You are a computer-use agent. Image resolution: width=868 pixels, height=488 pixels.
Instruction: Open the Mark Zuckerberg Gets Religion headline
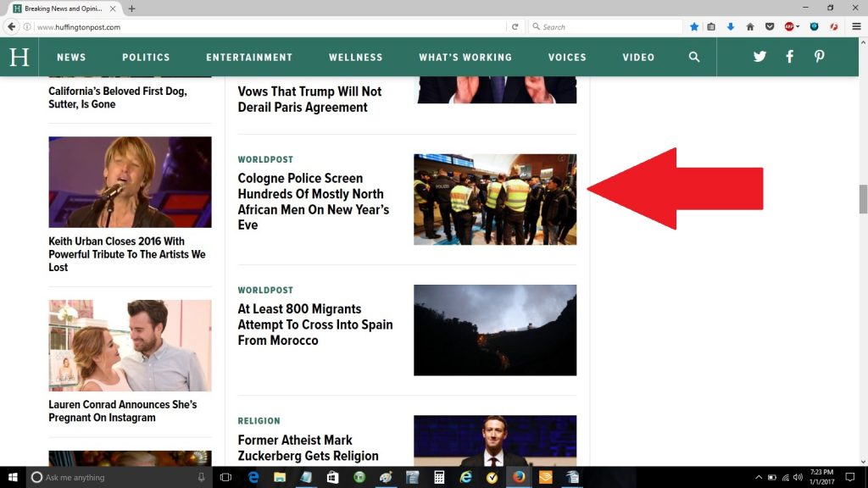(x=308, y=447)
